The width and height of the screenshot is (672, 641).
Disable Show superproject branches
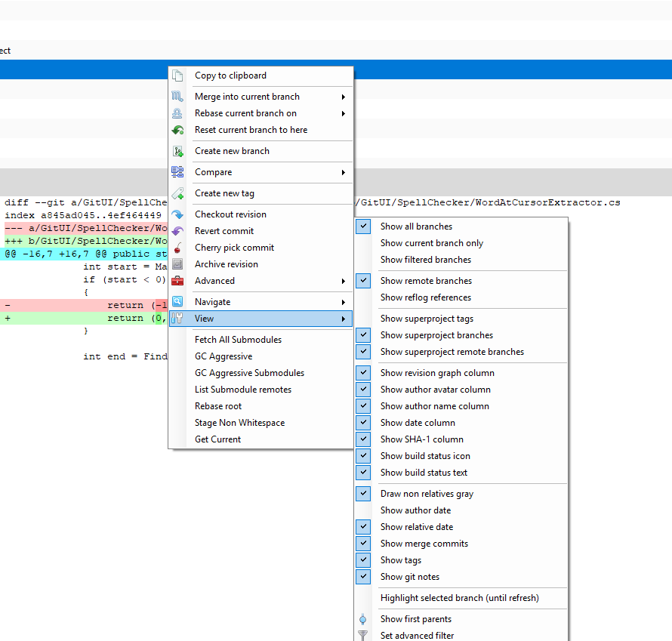[x=363, y=335]
